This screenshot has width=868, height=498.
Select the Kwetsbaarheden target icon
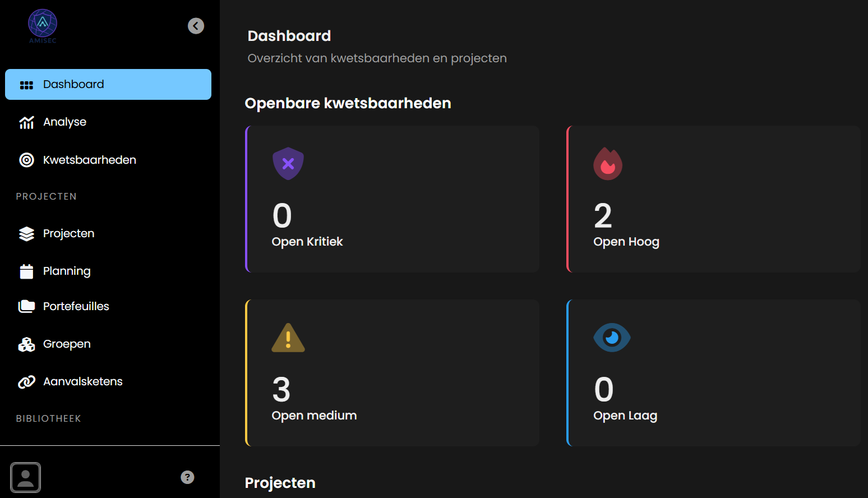26,160
